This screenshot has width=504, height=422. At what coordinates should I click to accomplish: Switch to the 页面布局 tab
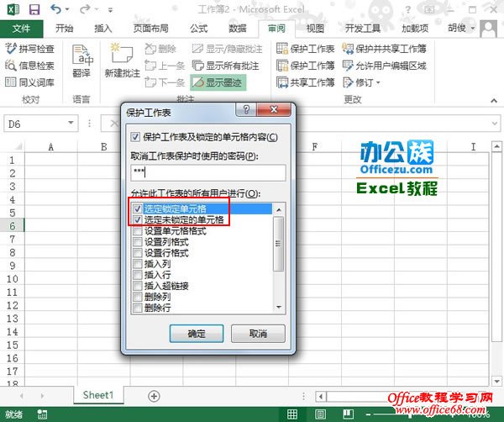click(x=150, y=29)
